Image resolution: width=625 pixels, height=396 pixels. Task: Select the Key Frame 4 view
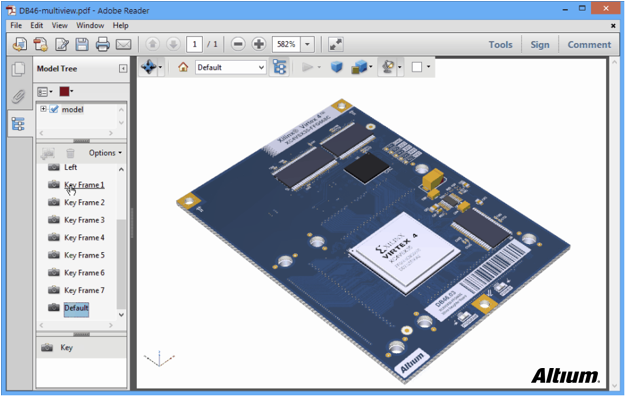click(x=84, y=237)
